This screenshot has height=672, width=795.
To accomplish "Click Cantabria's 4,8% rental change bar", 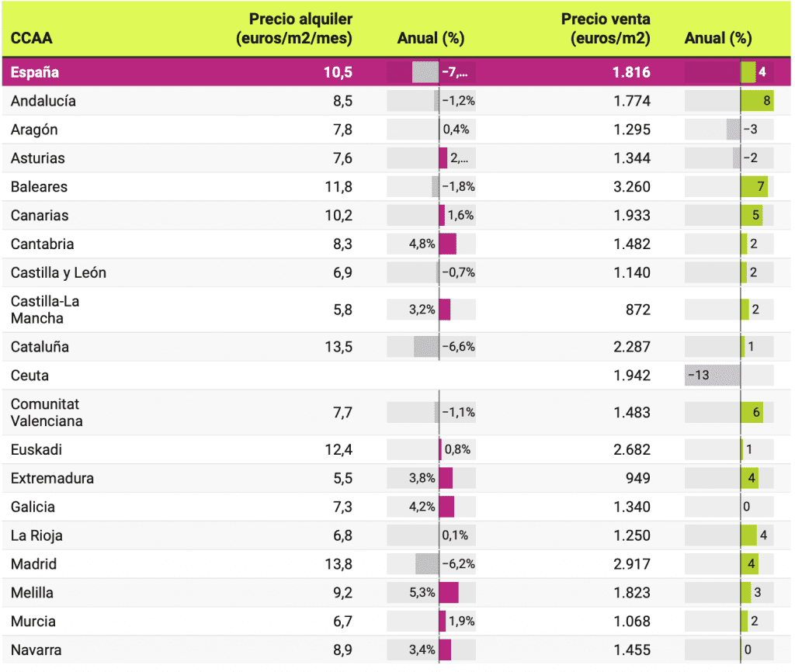I will coord(447,244).
